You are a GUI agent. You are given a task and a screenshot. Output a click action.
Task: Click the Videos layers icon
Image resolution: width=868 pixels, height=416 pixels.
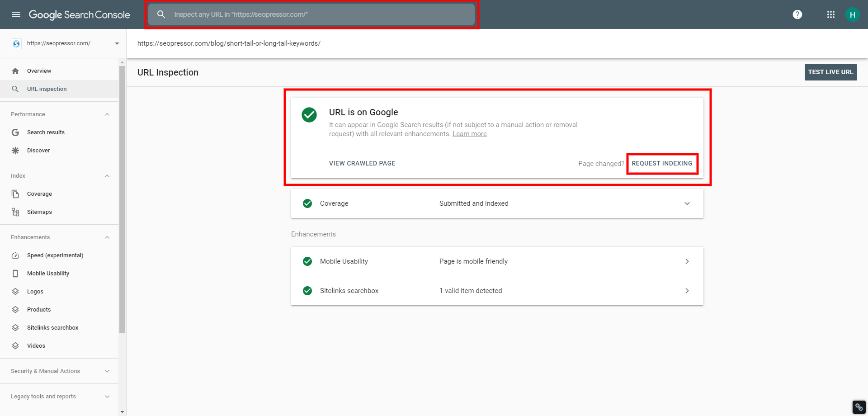click(15, 346)
